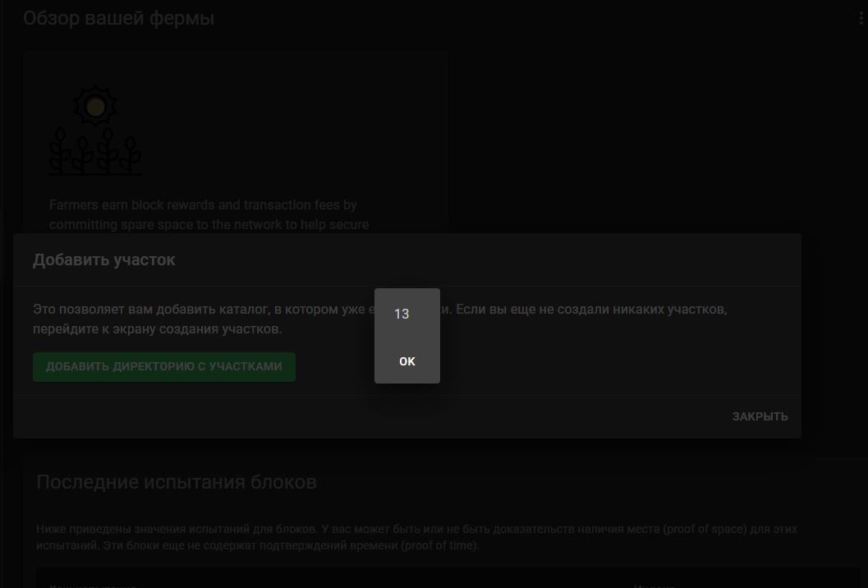The height and width of the screenshot is (588, 868).
Task: Select the alert message text '13'
Action: click(402, 314)
